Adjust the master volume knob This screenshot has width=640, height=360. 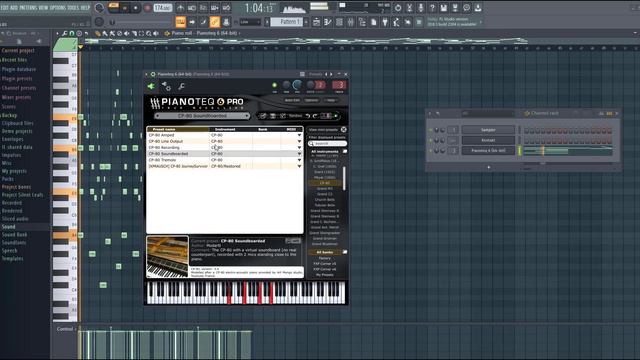click(x=99, y=7)
